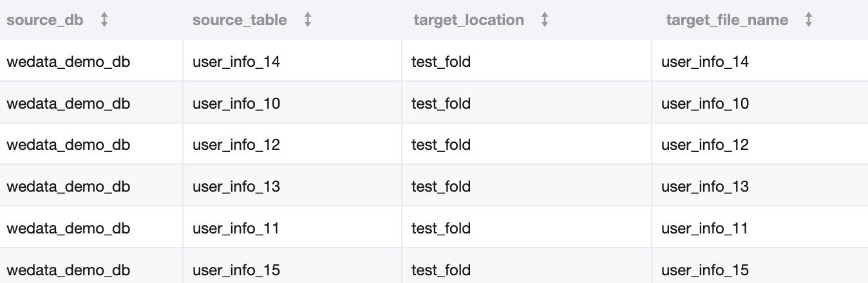
Task: Select the user_info_10 source table cell
Action: click(236, 103)
